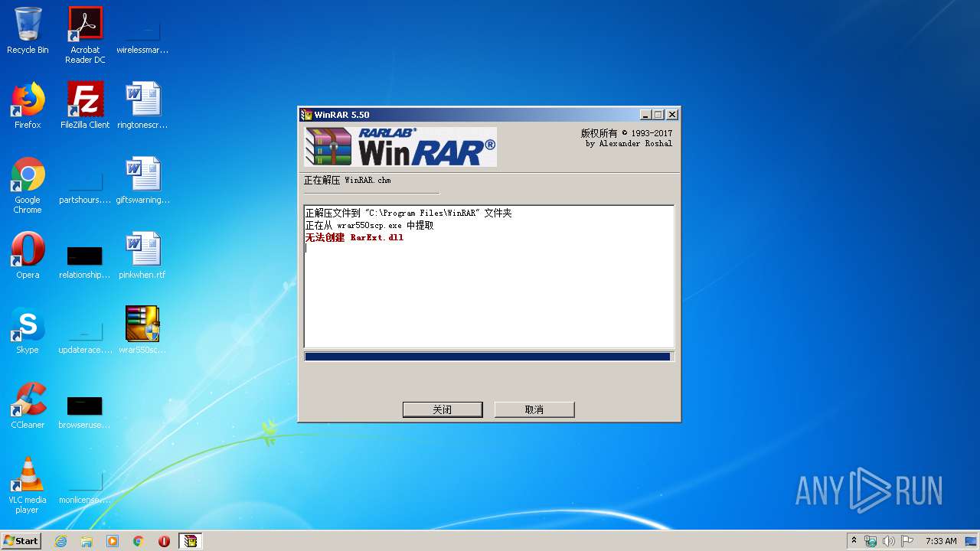The height and width of the screenshot is (551, 980).
Task: Click the 正在解压 WinRAR.chm status text
Action: (347, 181)
